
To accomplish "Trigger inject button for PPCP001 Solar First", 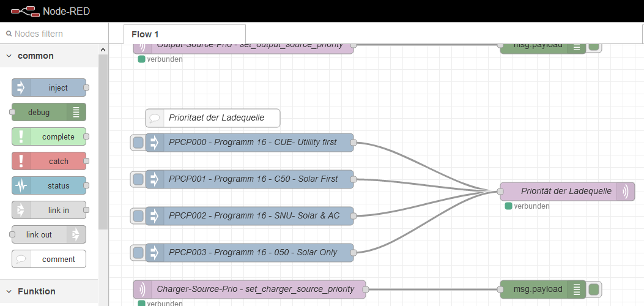I will (x=138, y=179).
